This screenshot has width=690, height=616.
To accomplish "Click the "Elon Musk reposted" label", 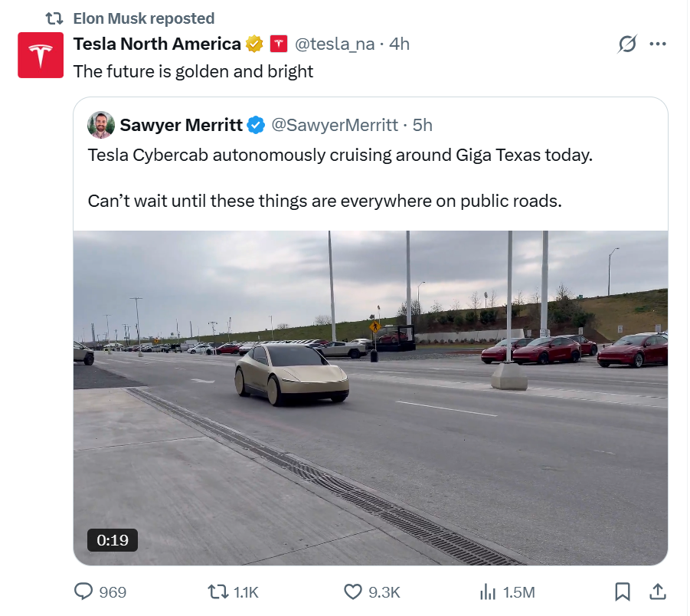I will (x=144, y=18).
